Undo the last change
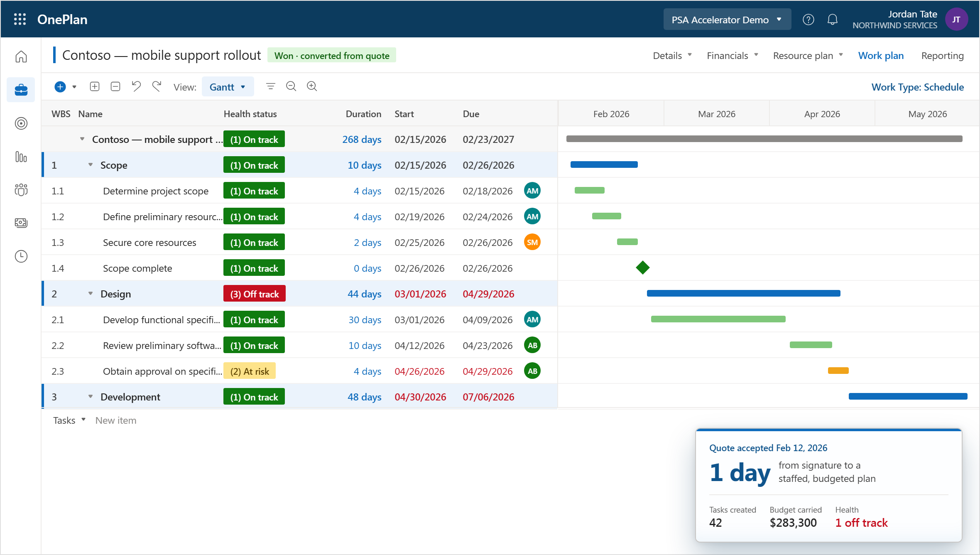This screenshot has height=555, width=980. pos(136,86)
